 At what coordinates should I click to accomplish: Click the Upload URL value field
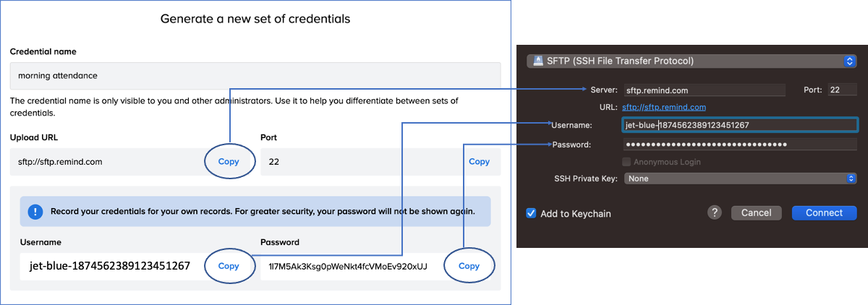point(109,162)
